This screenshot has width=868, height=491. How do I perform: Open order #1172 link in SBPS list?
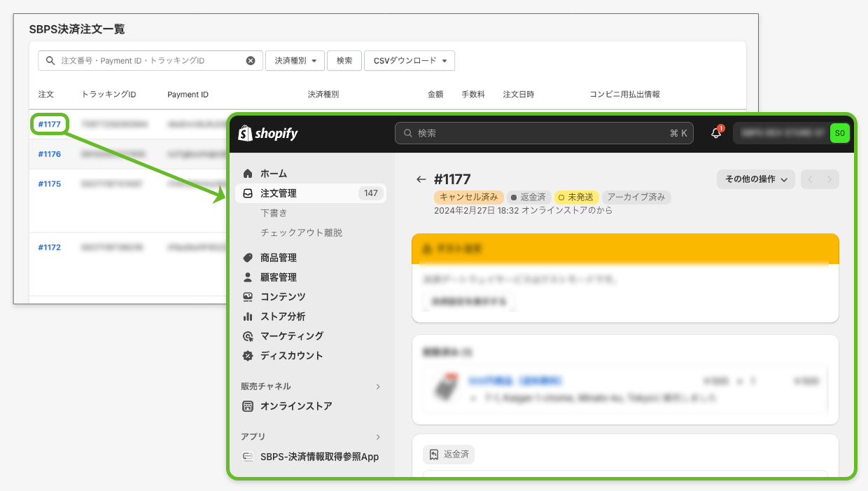(49, 247)
